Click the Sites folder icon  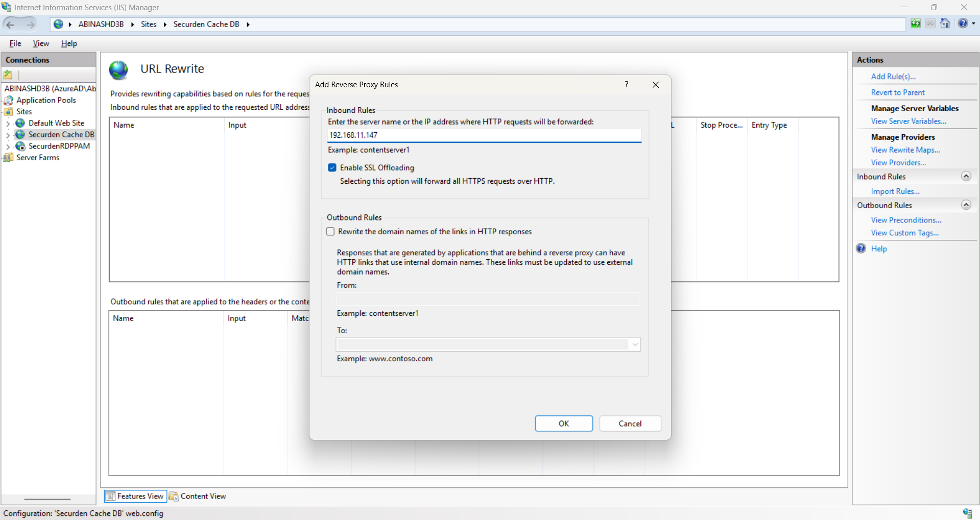[9, 111]
